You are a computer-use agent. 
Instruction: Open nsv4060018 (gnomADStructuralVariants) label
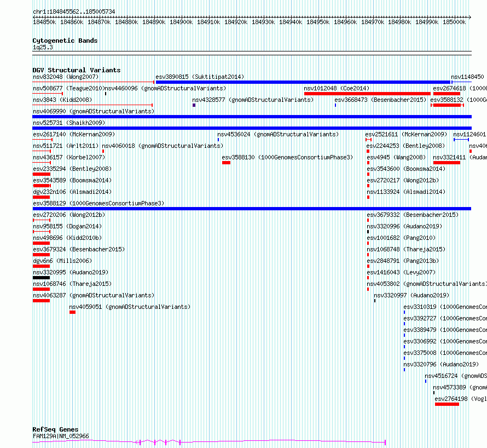[x=163, y=146]
